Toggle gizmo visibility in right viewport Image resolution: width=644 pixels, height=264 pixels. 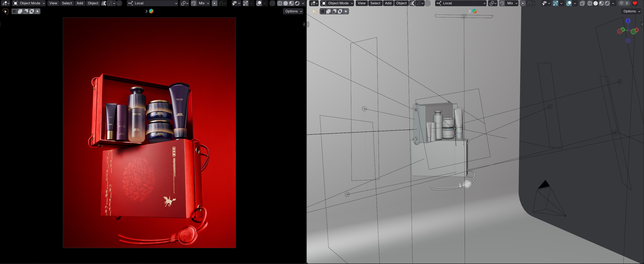tap(555, 3)
